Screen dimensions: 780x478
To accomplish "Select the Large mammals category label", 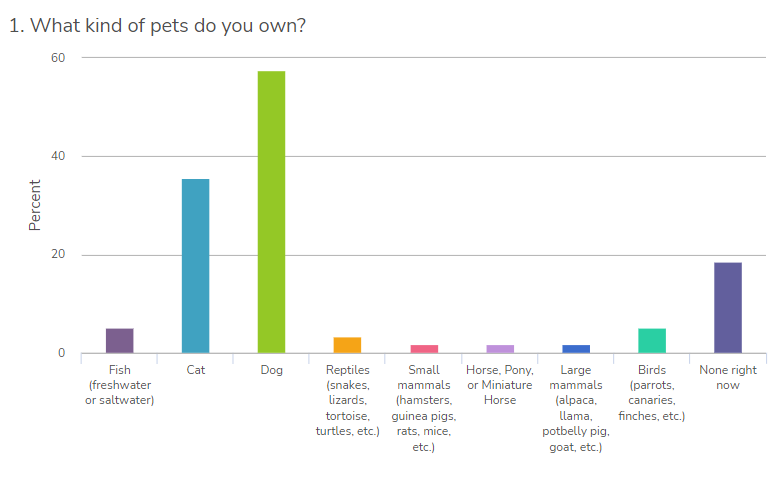I will click(575, 408).
